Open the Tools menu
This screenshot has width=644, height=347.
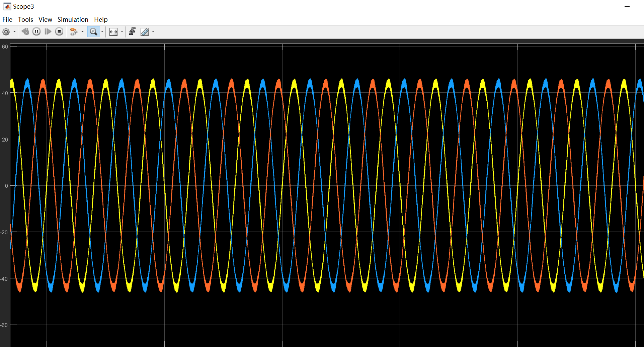click(x=25, y=19)
